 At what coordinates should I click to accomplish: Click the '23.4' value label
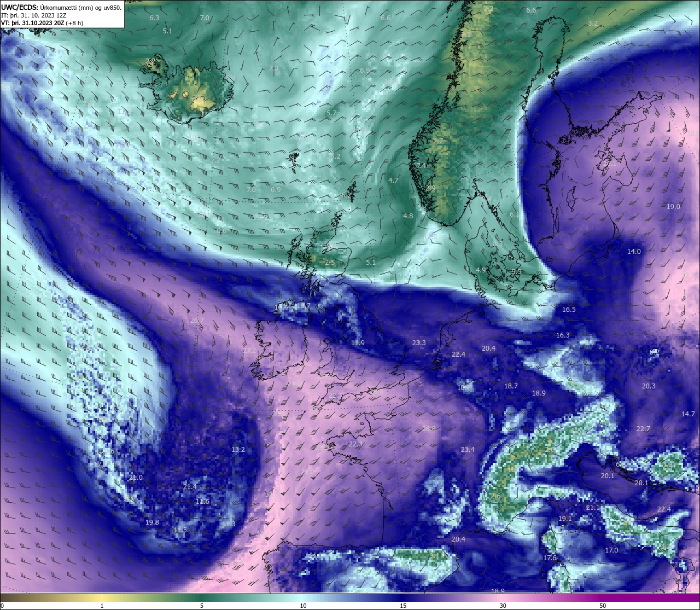tap(468, 450)
